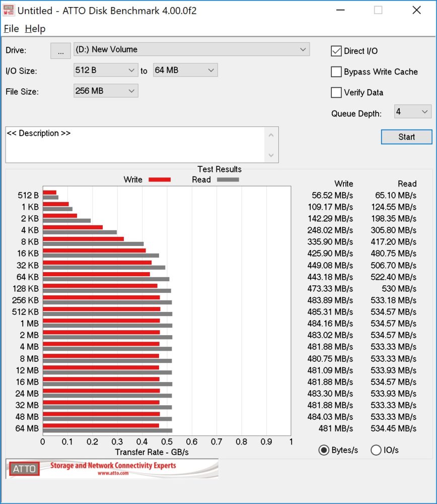Enable the Verify Data checkbox
Screen dimensions: 437x504
click(x=336, y=93)
